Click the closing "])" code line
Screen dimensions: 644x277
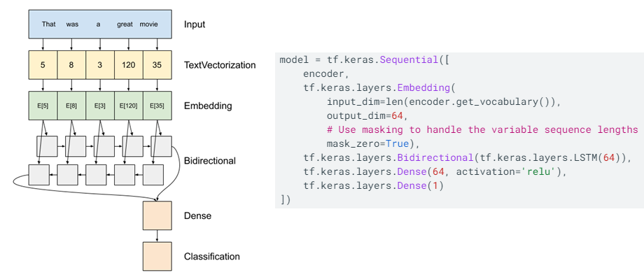coord(286,200)
